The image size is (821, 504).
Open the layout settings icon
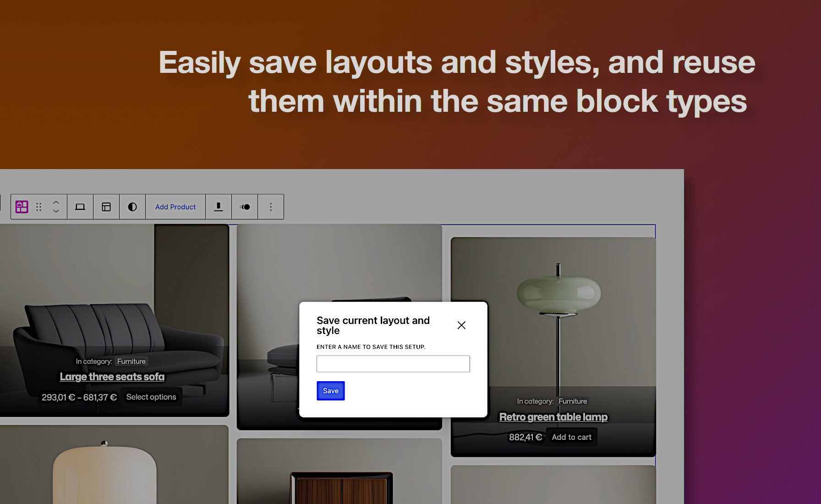106,207
